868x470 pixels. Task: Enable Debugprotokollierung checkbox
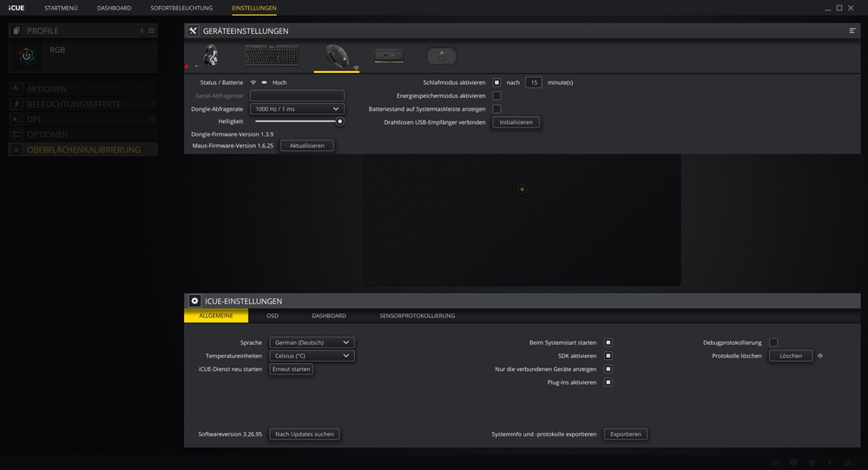coord(773,343)
